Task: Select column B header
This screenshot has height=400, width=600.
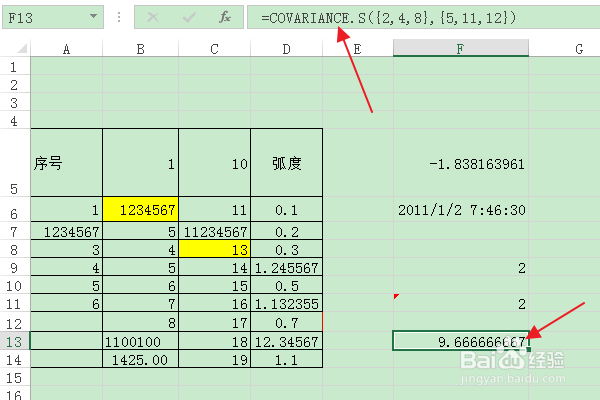Action: click(x=140, y=49)
